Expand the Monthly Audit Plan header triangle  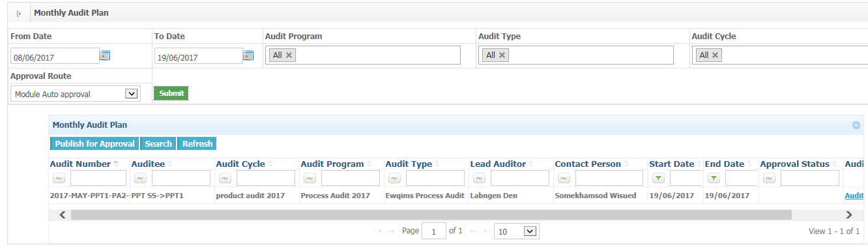tap(19, 13)
